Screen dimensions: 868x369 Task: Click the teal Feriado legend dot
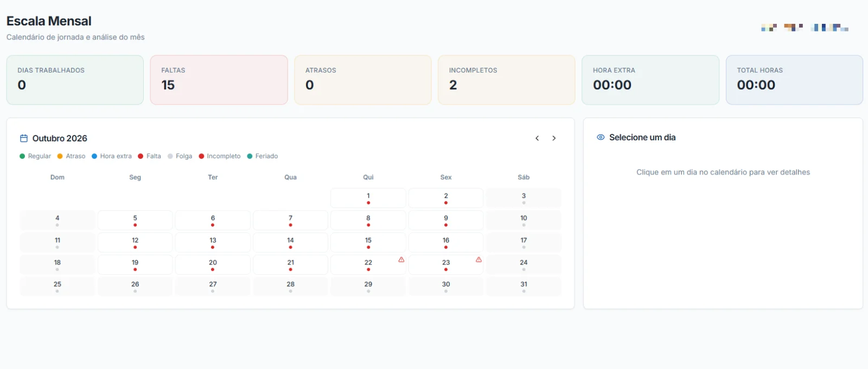coord(250,156)
